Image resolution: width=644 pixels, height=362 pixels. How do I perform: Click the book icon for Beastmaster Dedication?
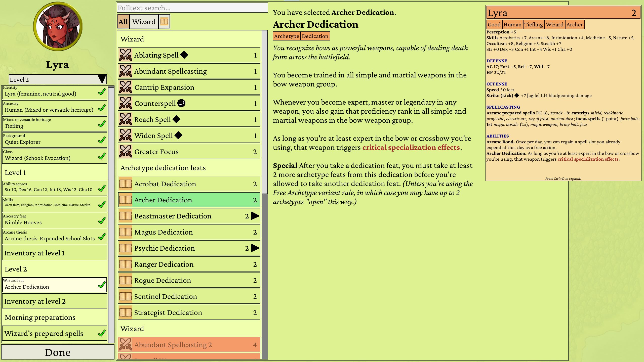pos(125,216)
